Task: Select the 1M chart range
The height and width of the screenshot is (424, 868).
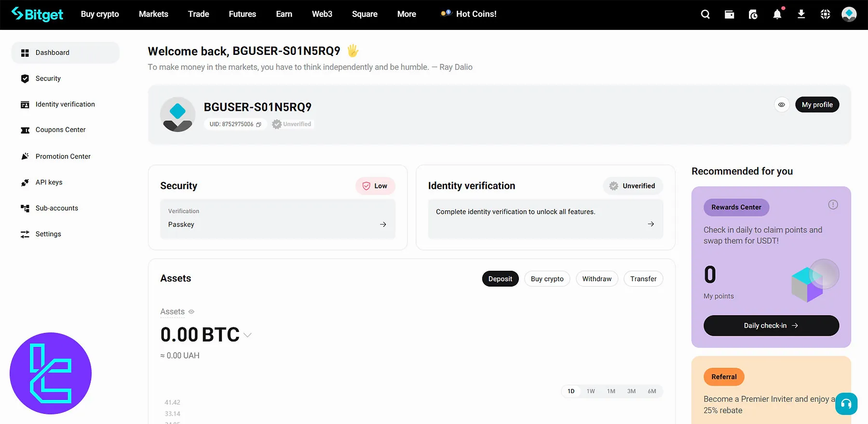Action: pyautogui.click(x=611, y=391)
